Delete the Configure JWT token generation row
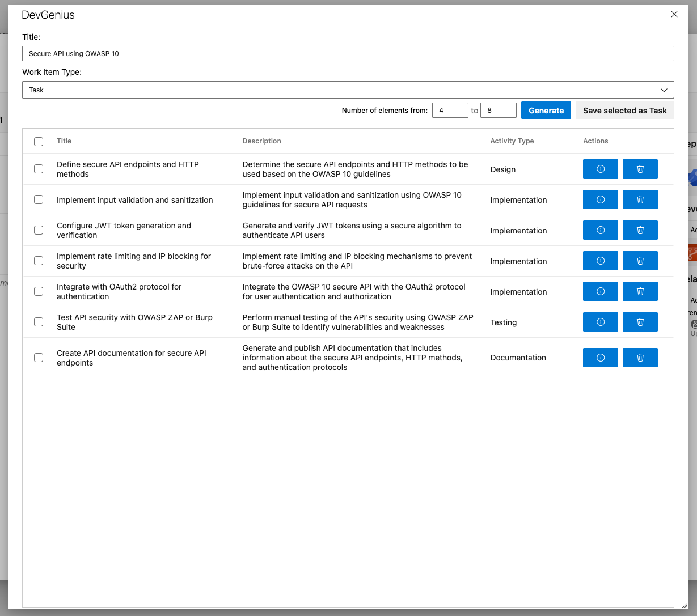 [x=640, y=230]
